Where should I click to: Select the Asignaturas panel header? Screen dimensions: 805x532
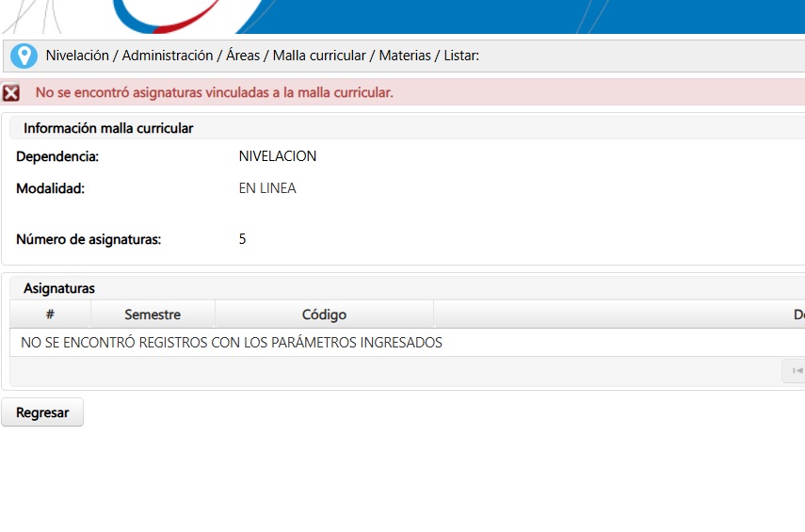coord(59,288)
